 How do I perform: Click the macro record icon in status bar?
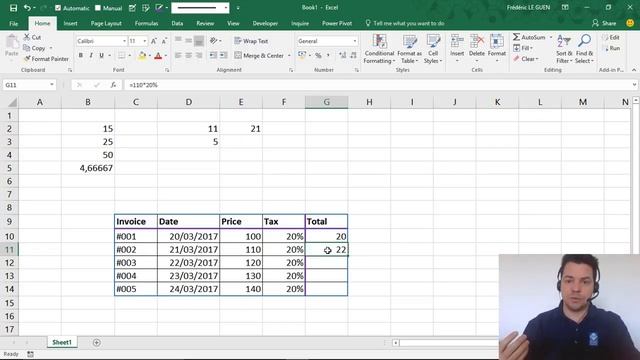[31, 354]
